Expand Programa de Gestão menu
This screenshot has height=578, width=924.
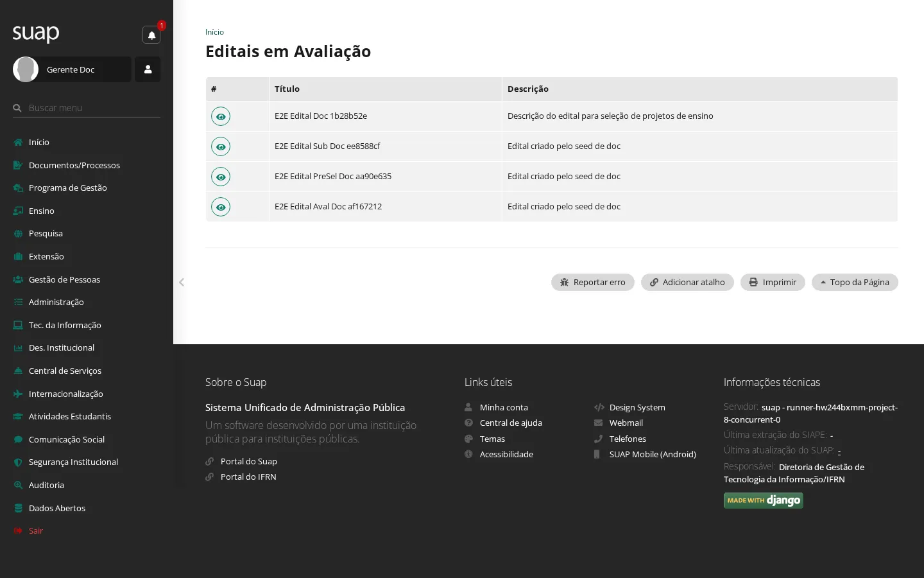click(87, 188)
